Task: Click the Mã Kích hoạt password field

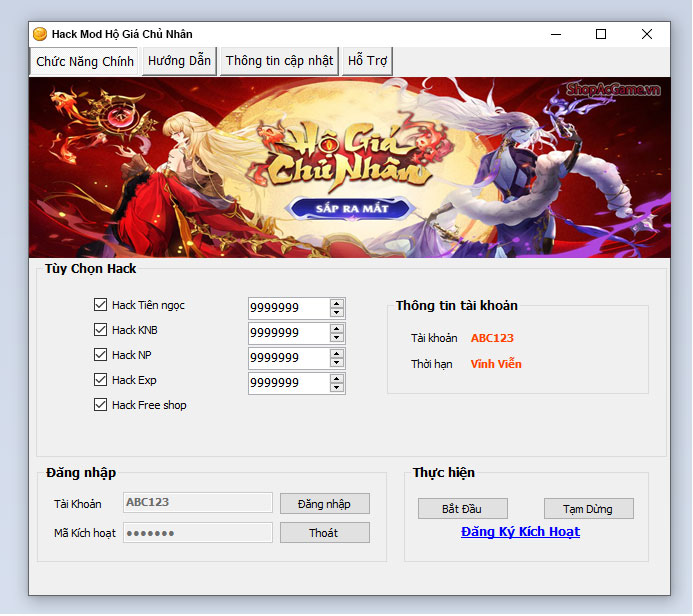Action: pos(198,533)
